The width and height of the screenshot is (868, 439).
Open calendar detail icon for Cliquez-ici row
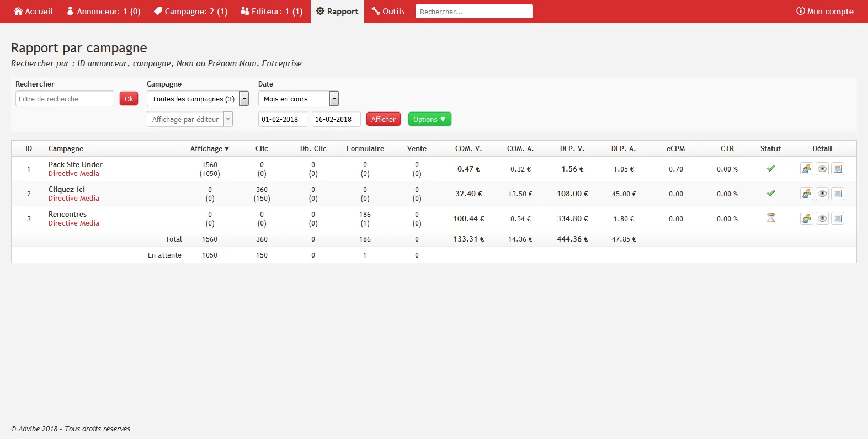tap(838, 194)
